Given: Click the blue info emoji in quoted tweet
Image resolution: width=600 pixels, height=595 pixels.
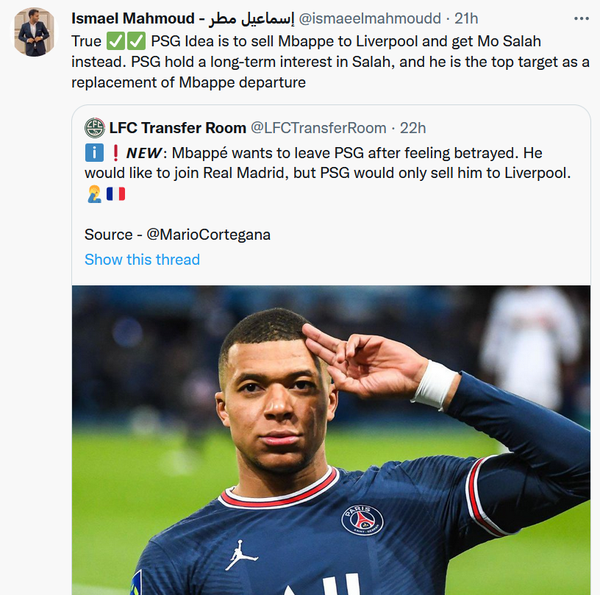Looking at the screenshot, I should 93,152.
